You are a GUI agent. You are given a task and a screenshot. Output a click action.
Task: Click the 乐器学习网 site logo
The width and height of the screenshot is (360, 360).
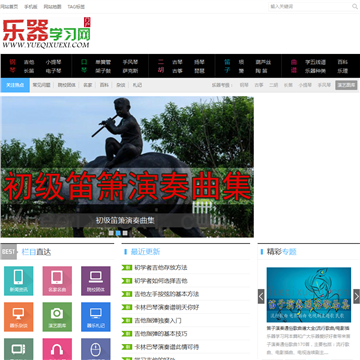[x=47, y=33]
